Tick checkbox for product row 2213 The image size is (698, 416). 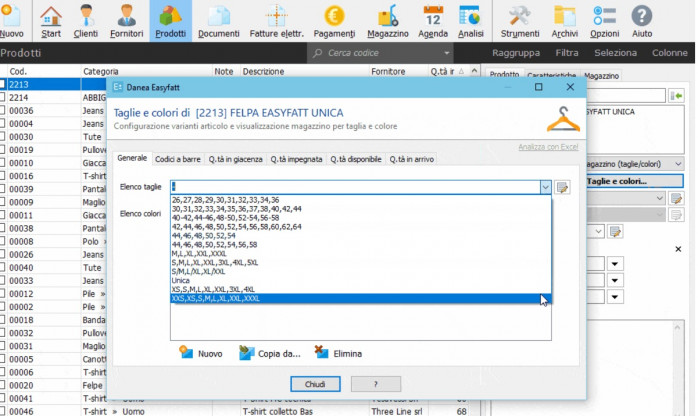(x=3, y=84)
